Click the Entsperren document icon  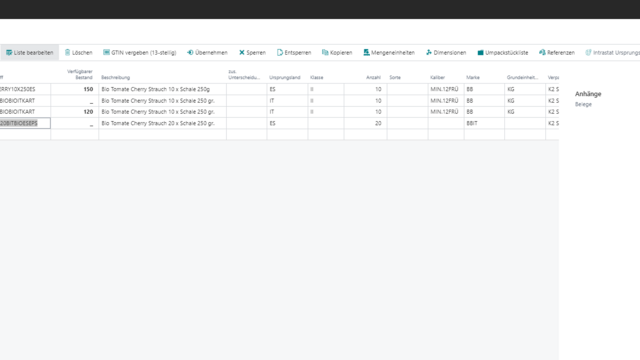(x=280, y=52)
